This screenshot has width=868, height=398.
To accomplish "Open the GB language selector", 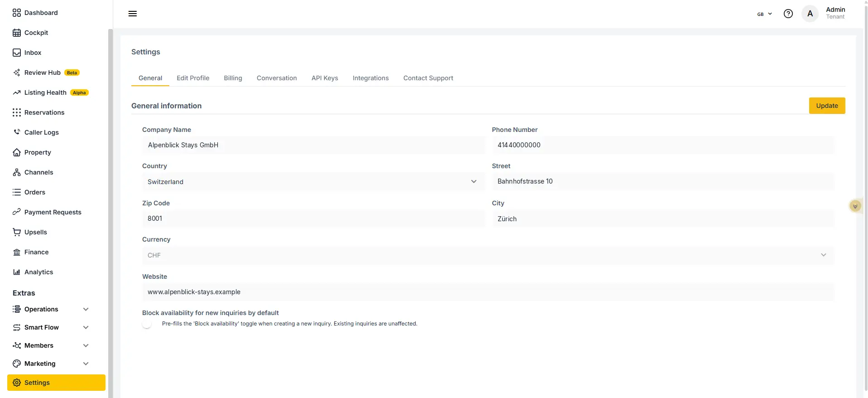I will click(765, 14).
